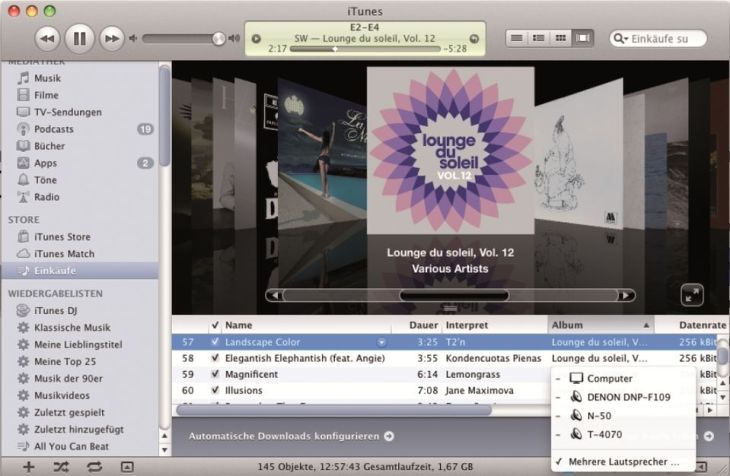Toggle repeat playback
This screenshot has height=476, width=730.
coord(94,467)
